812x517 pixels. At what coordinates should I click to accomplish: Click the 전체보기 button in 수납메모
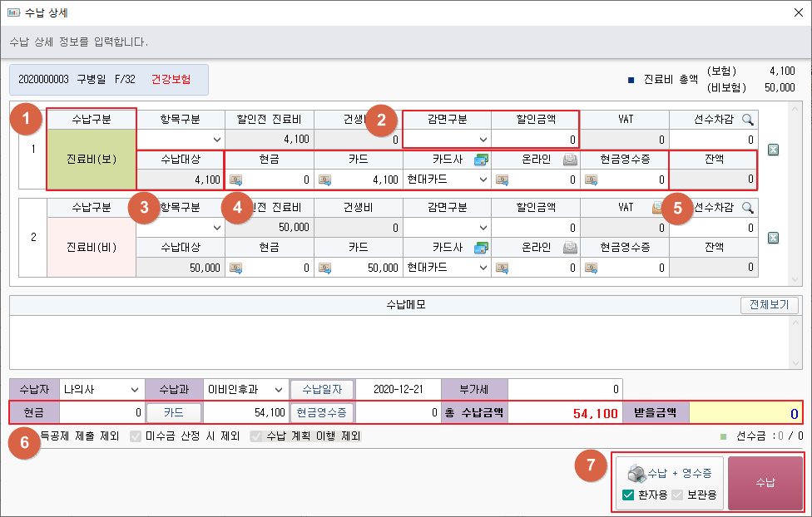(x=769, y=305)
